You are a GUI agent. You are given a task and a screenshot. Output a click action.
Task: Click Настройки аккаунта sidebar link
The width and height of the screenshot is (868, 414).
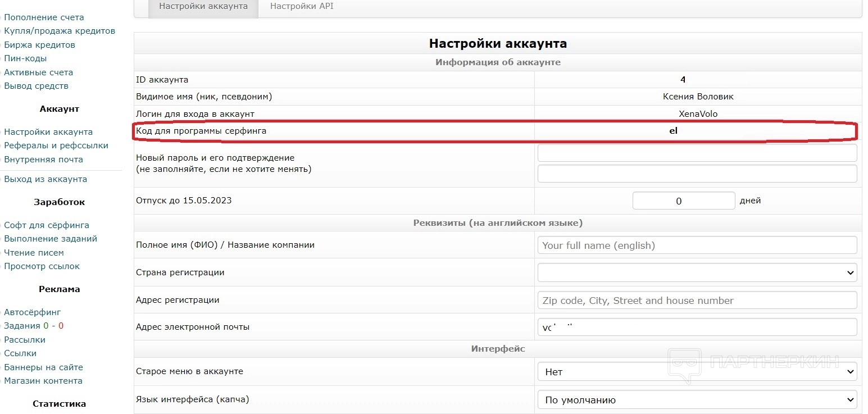48,132
